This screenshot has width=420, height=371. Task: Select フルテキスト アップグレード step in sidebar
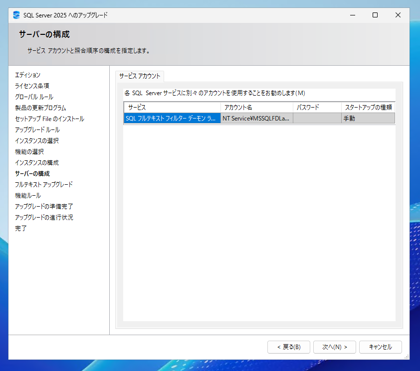point(44,184)
